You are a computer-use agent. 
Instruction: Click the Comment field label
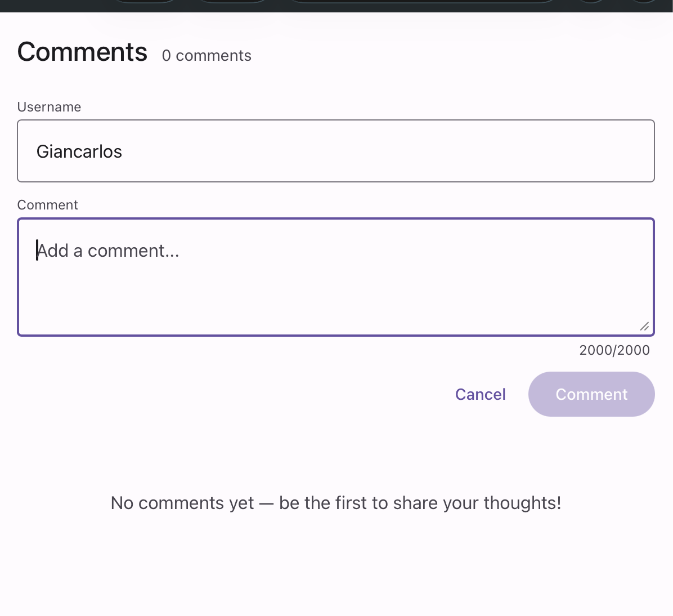pos(48,205)
